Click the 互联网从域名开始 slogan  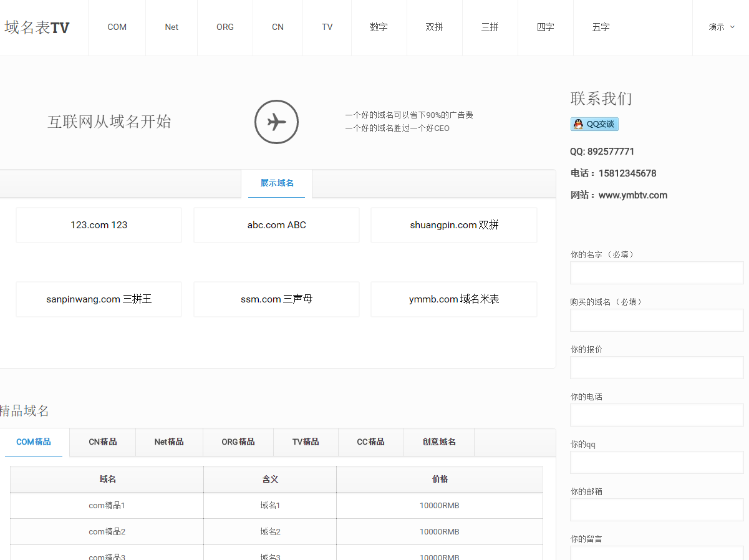click(x=109, y=122)
